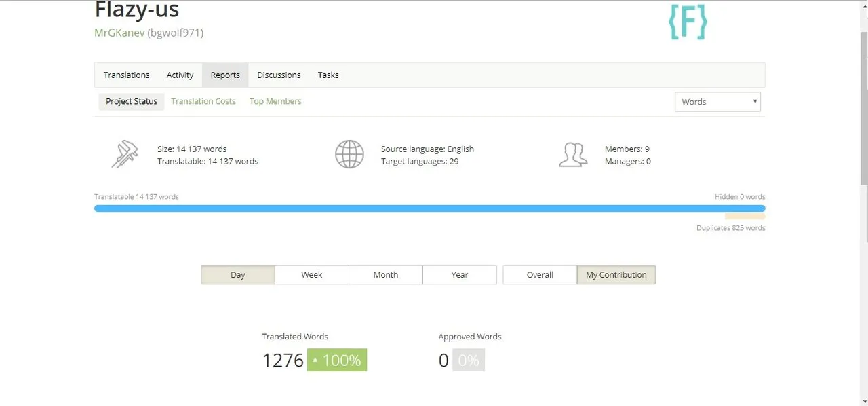Select the Project Status sub-tab
Screen dimensions: 868x406
132,101
